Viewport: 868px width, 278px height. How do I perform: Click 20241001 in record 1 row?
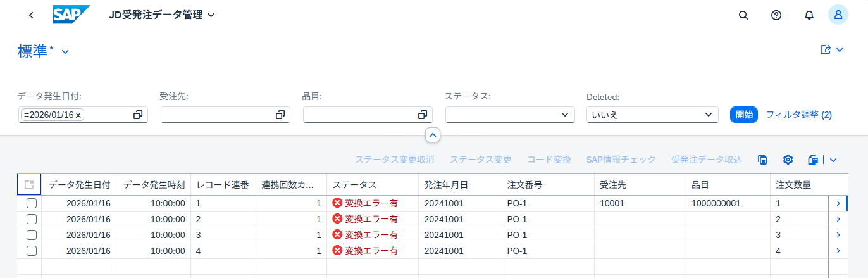tap(443, 203)
